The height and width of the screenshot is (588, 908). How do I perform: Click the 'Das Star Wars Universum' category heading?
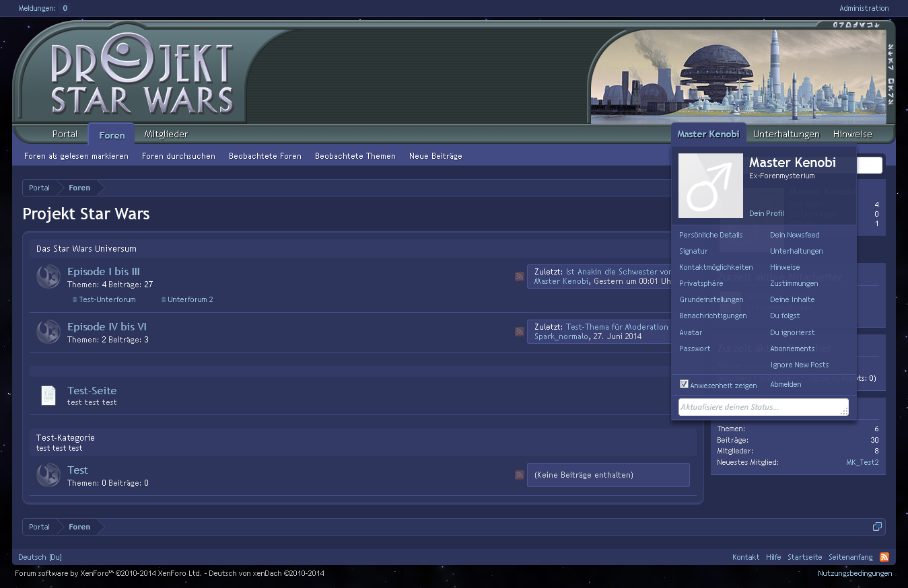coord(86,249)
